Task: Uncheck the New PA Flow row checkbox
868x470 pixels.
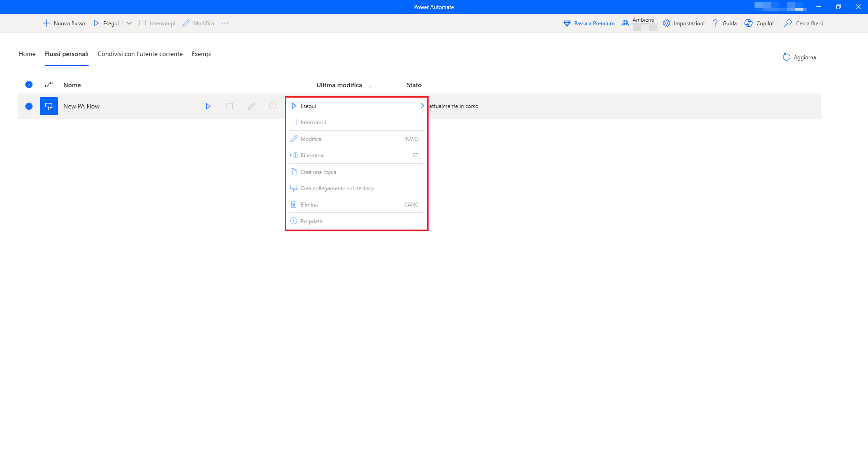Action: [29, 106]
